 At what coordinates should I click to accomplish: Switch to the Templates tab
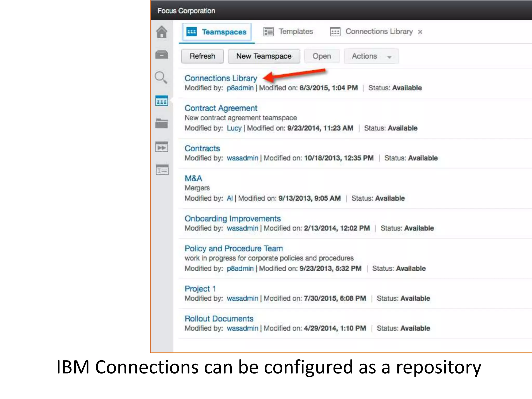pos(288,32)
